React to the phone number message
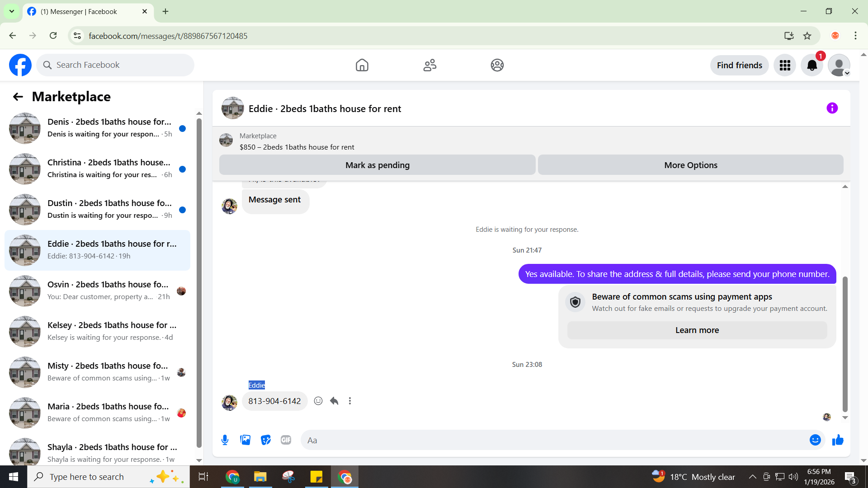868x488 pixels. tap(318, 401)
